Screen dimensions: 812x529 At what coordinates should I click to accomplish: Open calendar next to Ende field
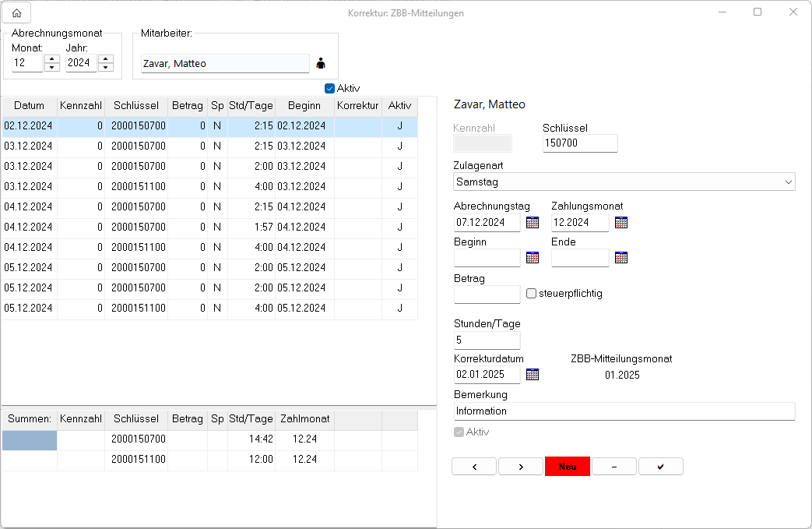(x=621, y=258)
